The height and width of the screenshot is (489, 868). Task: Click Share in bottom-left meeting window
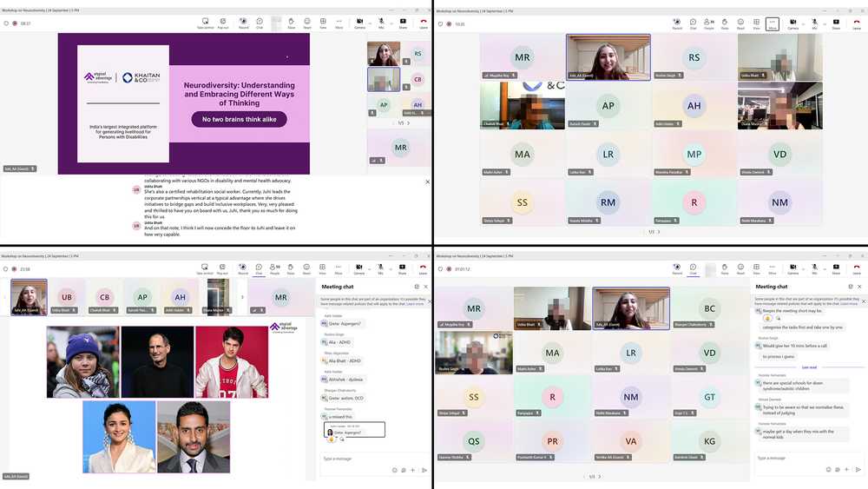point(402,269)
